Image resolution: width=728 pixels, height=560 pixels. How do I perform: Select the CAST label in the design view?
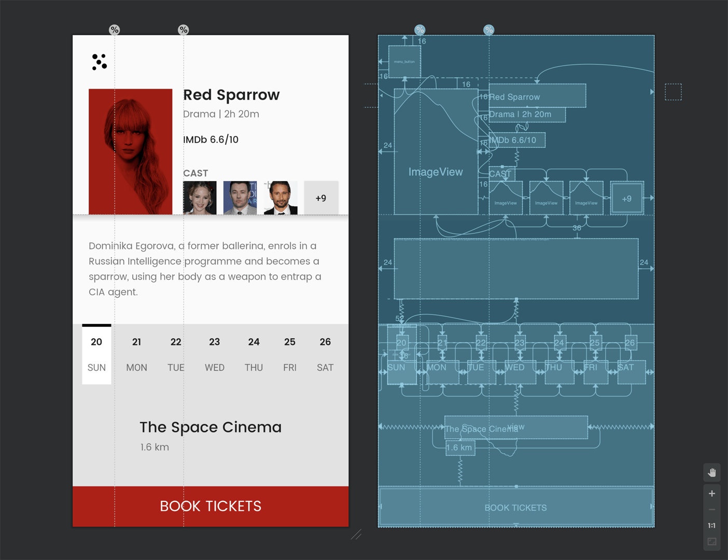pyautogui.click(x=195, y=173)
